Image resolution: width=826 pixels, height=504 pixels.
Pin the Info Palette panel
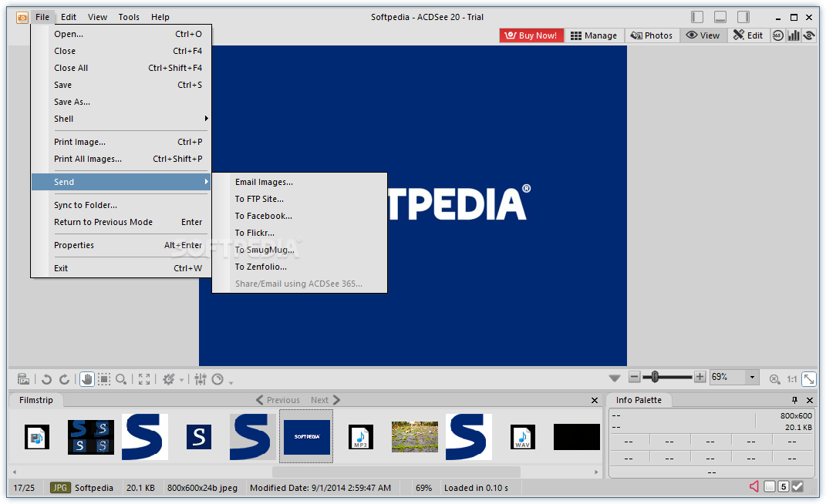794,400
